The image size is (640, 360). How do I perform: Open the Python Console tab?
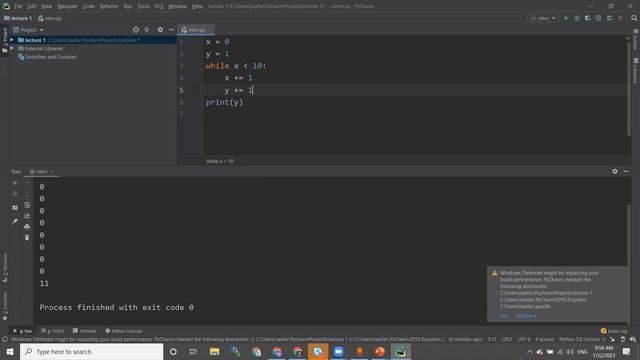124,331
